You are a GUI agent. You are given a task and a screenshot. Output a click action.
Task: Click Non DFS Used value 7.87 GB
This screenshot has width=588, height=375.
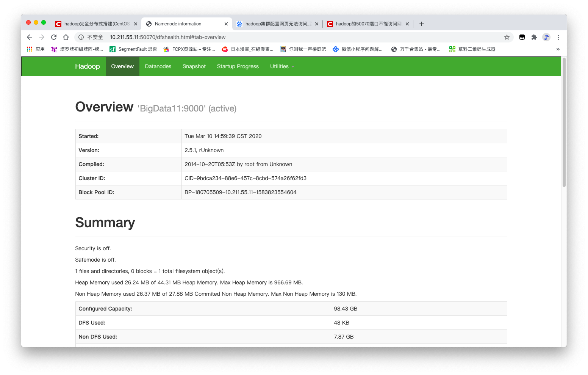click(344, 337)
